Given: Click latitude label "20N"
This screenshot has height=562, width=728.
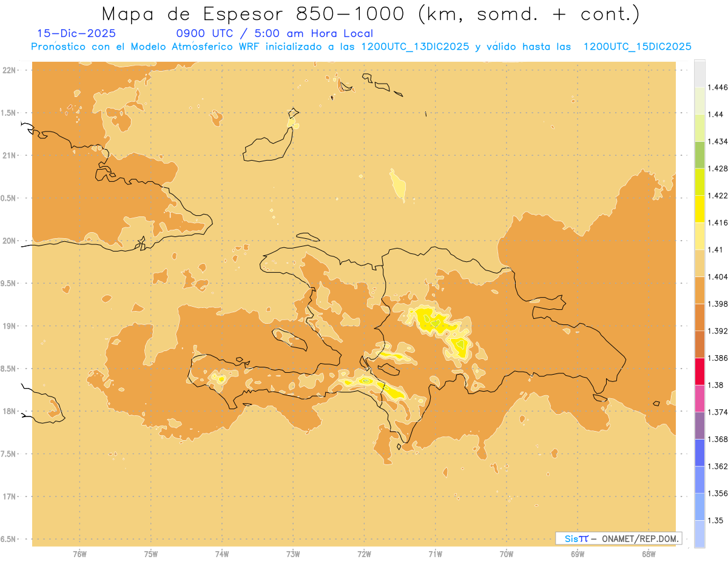Looking at the screenshot, I should [x=10, y=241].
